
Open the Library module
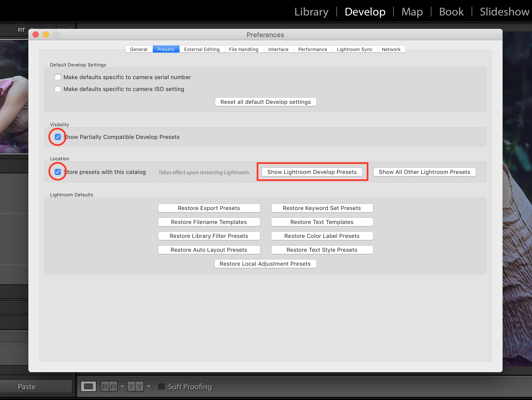tap(311, 12)
